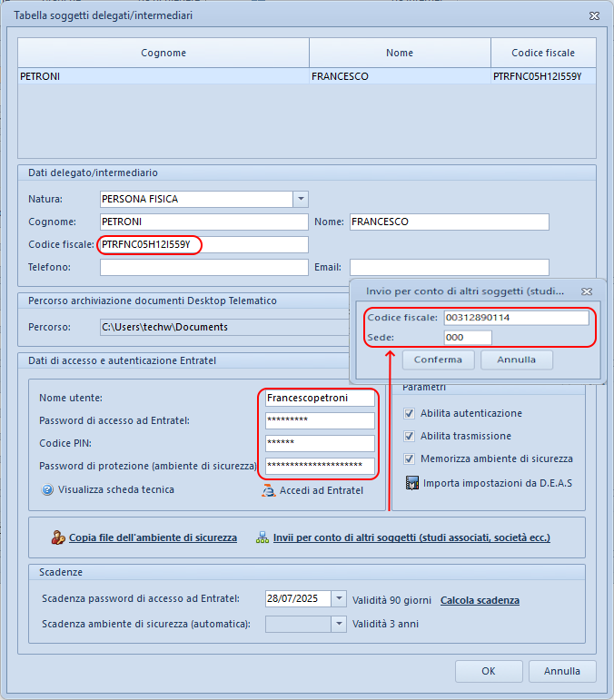The width and height of the screenshot is (614, 700).
Task: Open the Natura dropdown
Action: [x=301, y=199]
